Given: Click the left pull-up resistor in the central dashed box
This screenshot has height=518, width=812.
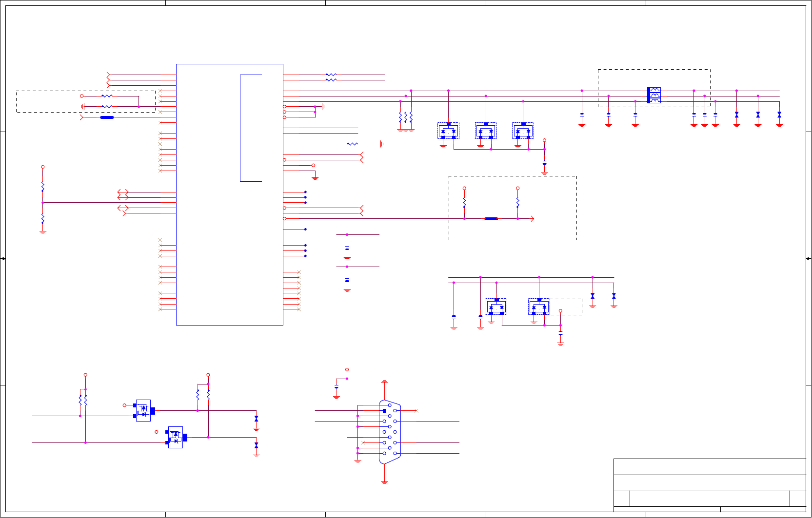Looking at the screenshot, I should 464,203.
